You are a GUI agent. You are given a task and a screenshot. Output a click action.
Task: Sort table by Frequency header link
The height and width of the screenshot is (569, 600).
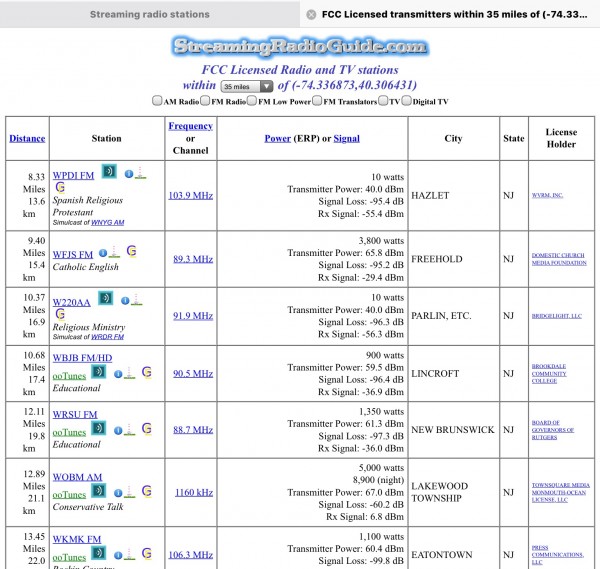[x=191, y=126]
